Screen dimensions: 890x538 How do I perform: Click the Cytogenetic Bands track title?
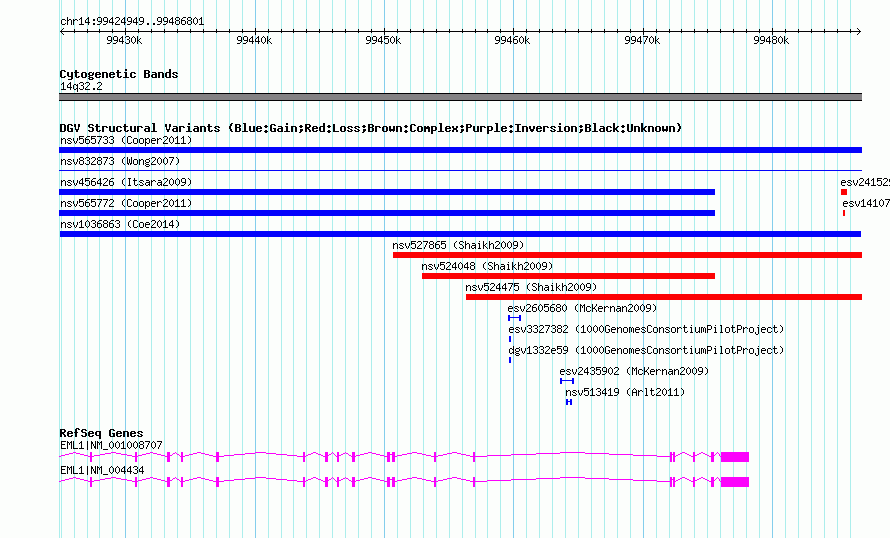[x=119, y=74]
